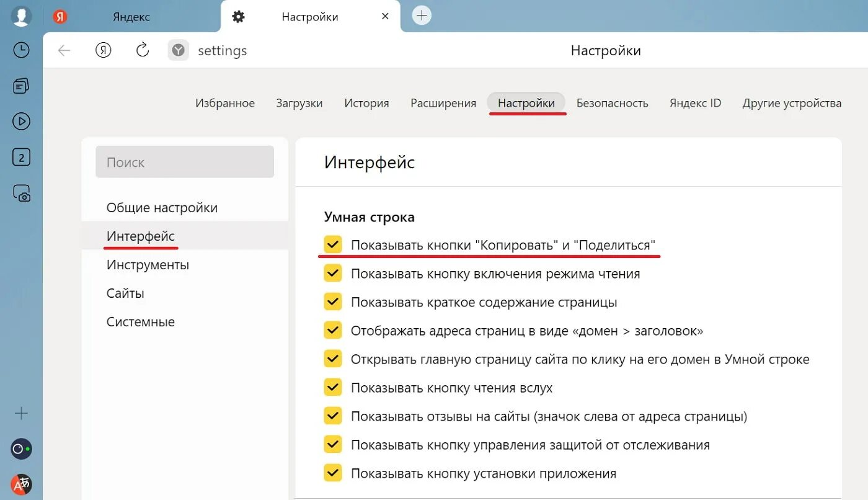Open the Расширения section

coord(443,103)
